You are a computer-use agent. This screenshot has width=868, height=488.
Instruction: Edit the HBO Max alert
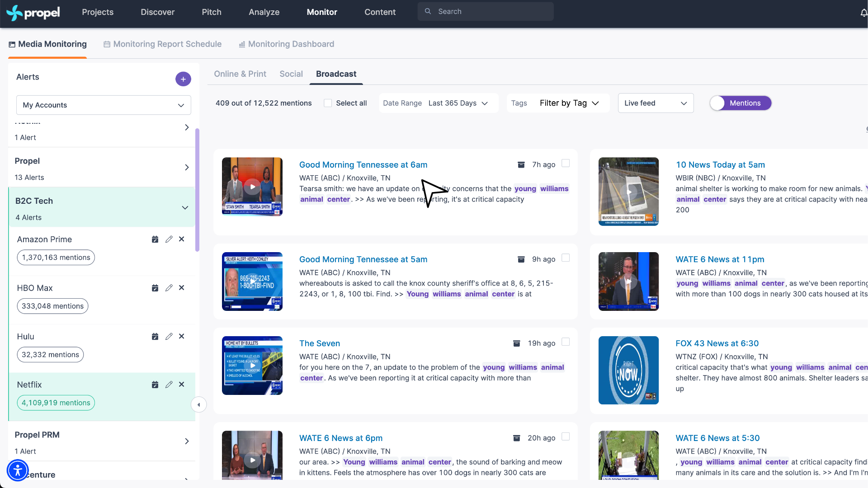click(169, 288)
